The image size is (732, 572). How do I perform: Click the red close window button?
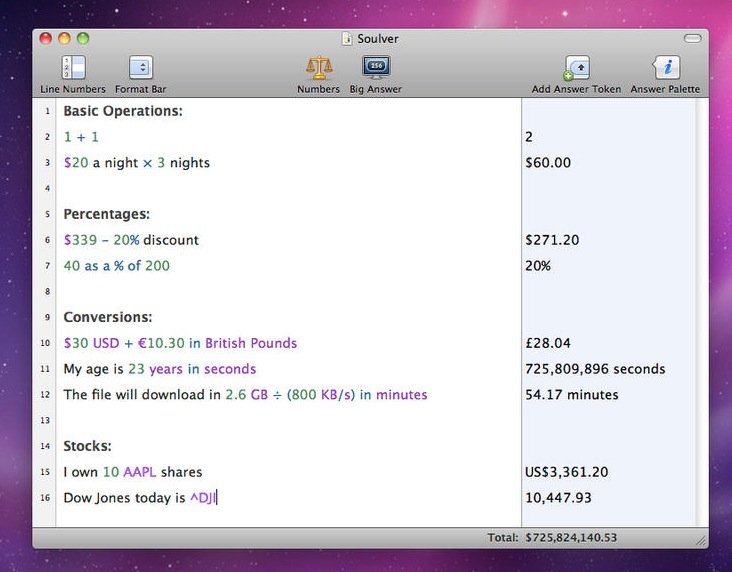45,38
